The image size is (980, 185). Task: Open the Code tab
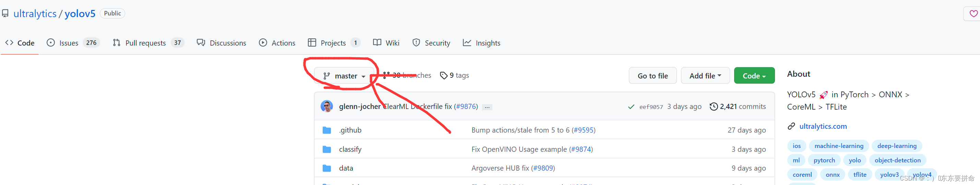pyautogui.click(x=20, y=43)
